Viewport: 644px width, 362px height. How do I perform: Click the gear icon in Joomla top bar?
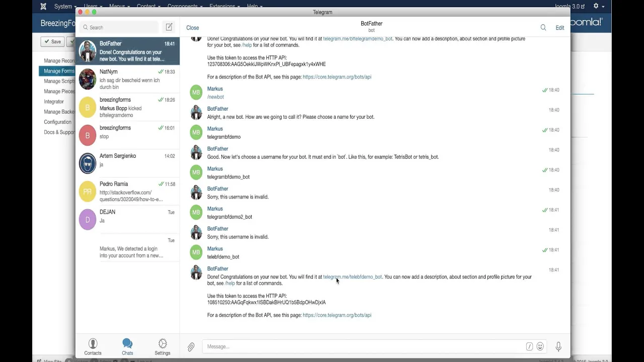click(596, 6)
